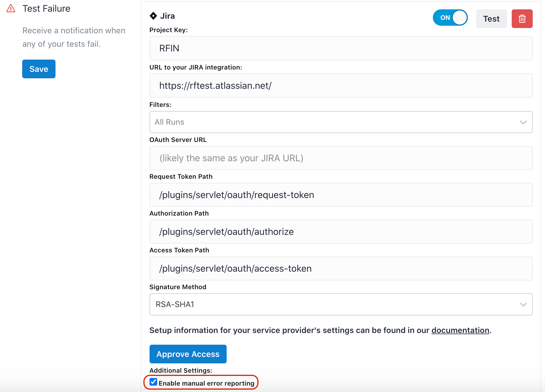Click the Save button
This screenshot has width=545, height=392.
click(39, 69)
